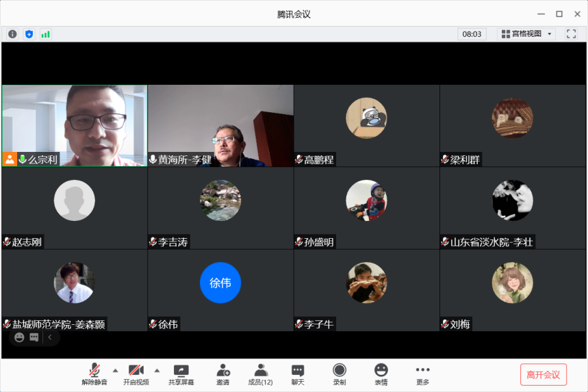Click 山东省淡水院-李壮 black-white avatar
The image size is (588, 392).
click(x=513, y=200)
